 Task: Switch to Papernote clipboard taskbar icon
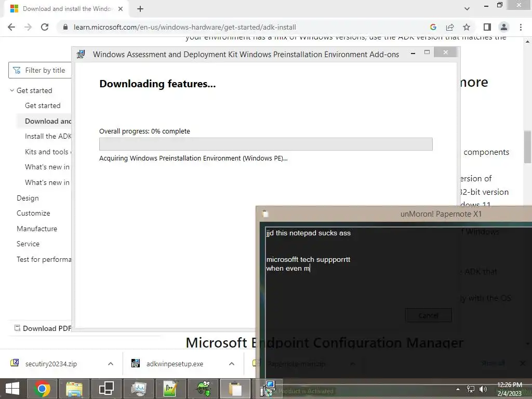235,389
